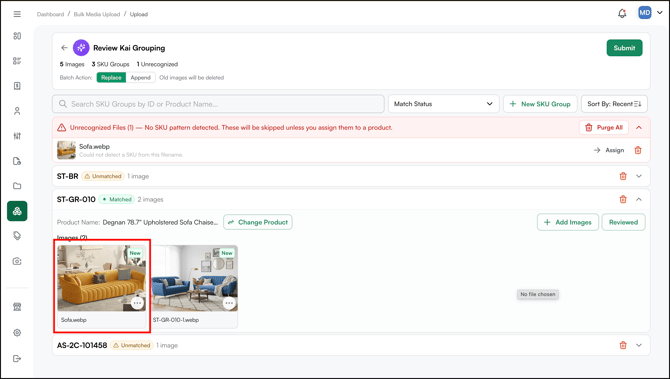Screen dimensions: 670x379
Task: Open the notifications bell
Action: [622, 13]
